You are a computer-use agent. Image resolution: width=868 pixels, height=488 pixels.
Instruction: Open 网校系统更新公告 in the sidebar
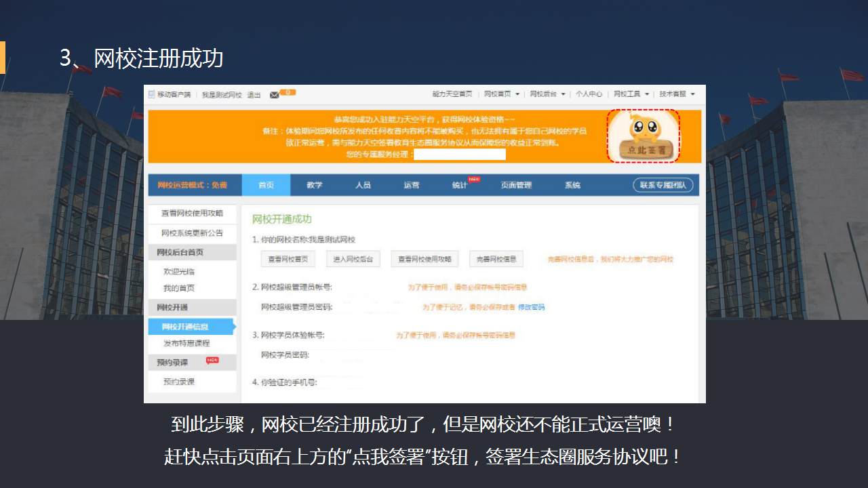192,233
